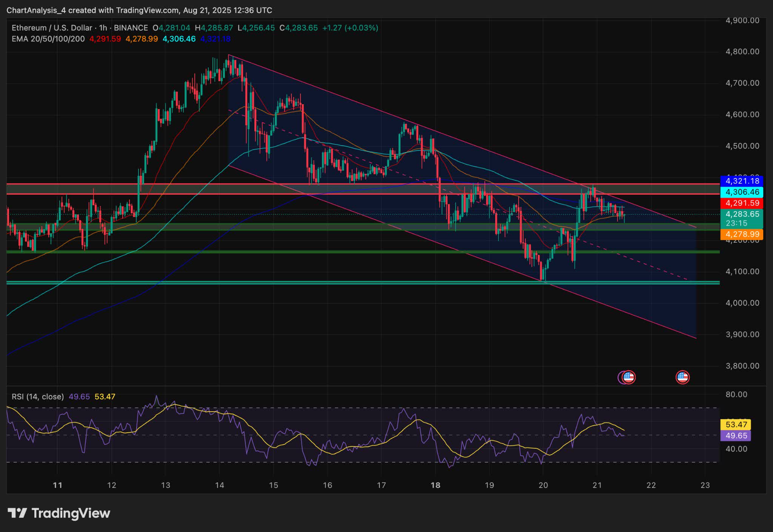Screen dimensions: 773x532
Task: Click the RSI (14, close) indicator label
Action: tap(38, 396)
